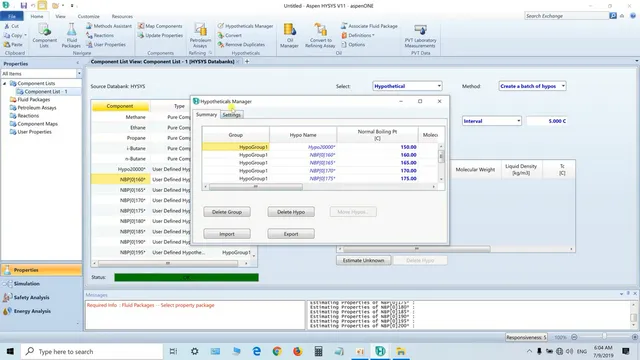This screenshot has height=360, width=640.
Task: Open Hypotheticals Manager from the ribbon
Action: (x=245, y=26)
